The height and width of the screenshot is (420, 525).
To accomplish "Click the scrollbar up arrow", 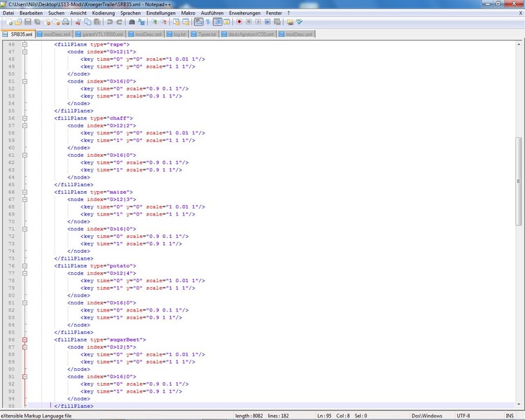I will tap(518, 44).
